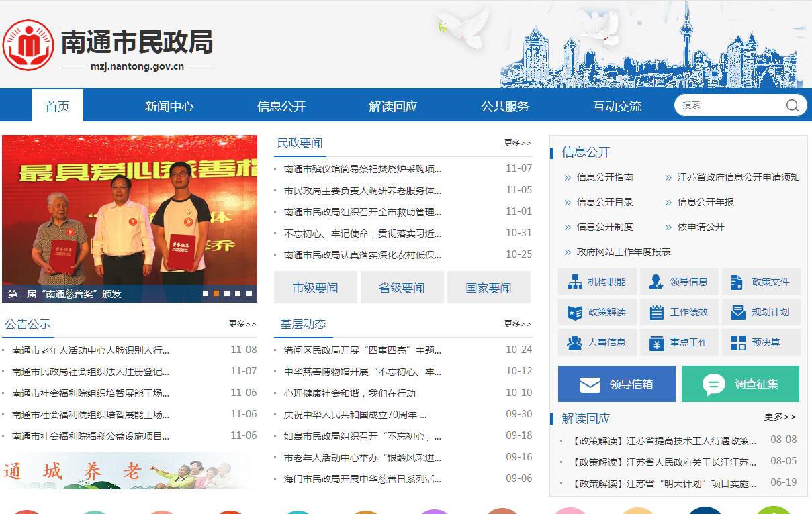Open the 通城养老 banner image
This screenshot has height=514, width=812.
(128, 471)
